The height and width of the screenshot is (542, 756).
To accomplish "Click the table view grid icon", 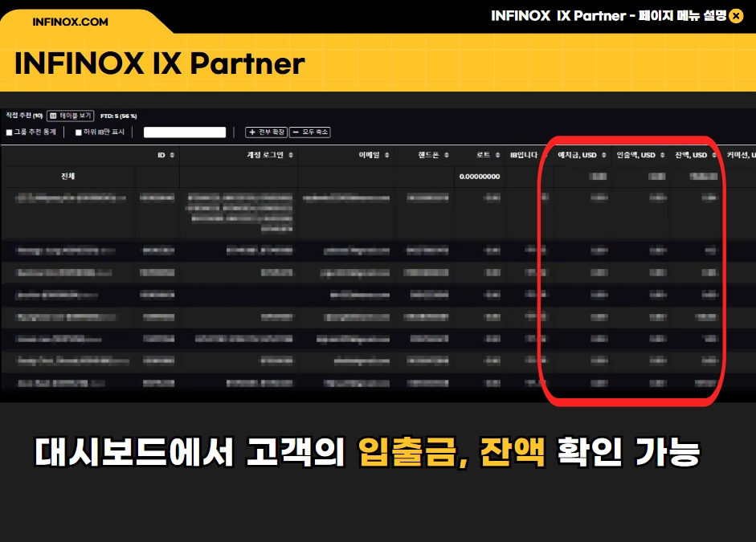I will pyautogui.click(x=54, y=116).
